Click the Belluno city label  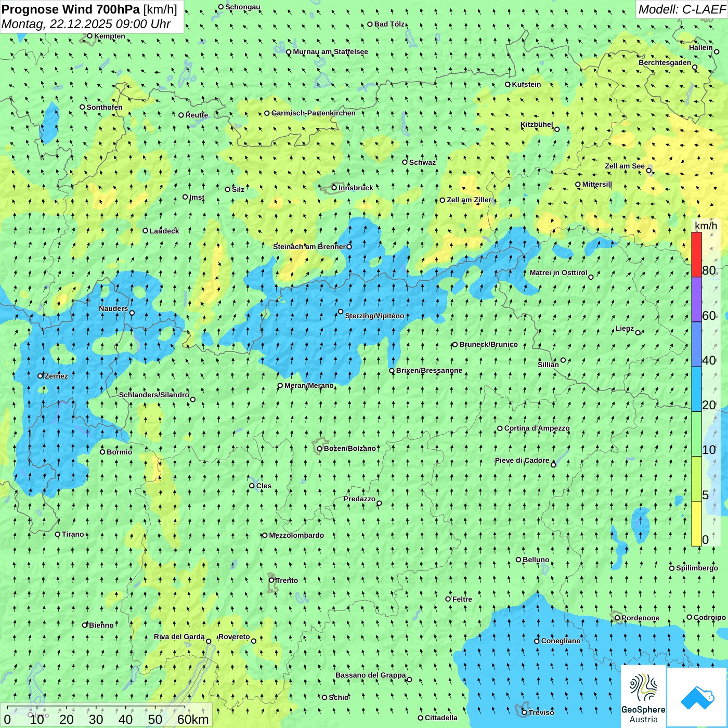click(x=536, y=560)
